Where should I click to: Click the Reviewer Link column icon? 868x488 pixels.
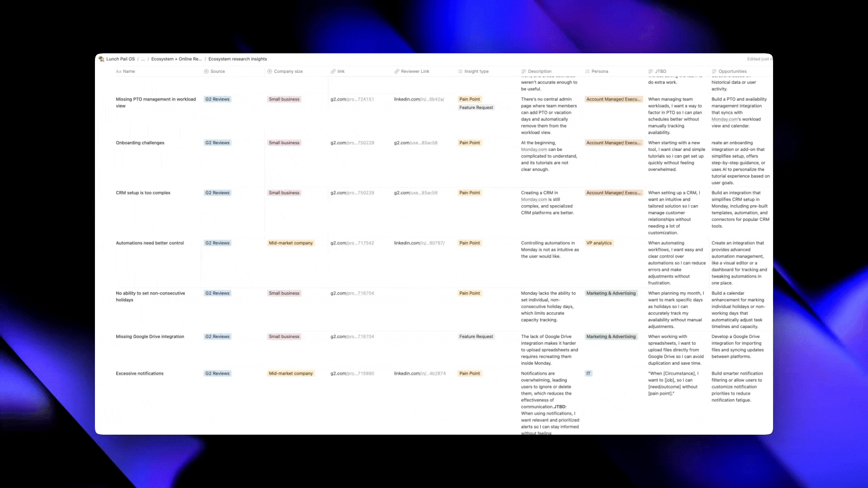click(396, 71)
